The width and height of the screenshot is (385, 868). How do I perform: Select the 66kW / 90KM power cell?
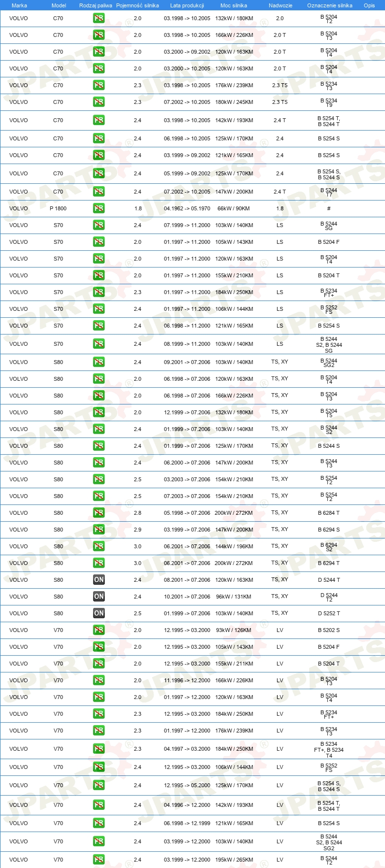[x=234, y=208]
